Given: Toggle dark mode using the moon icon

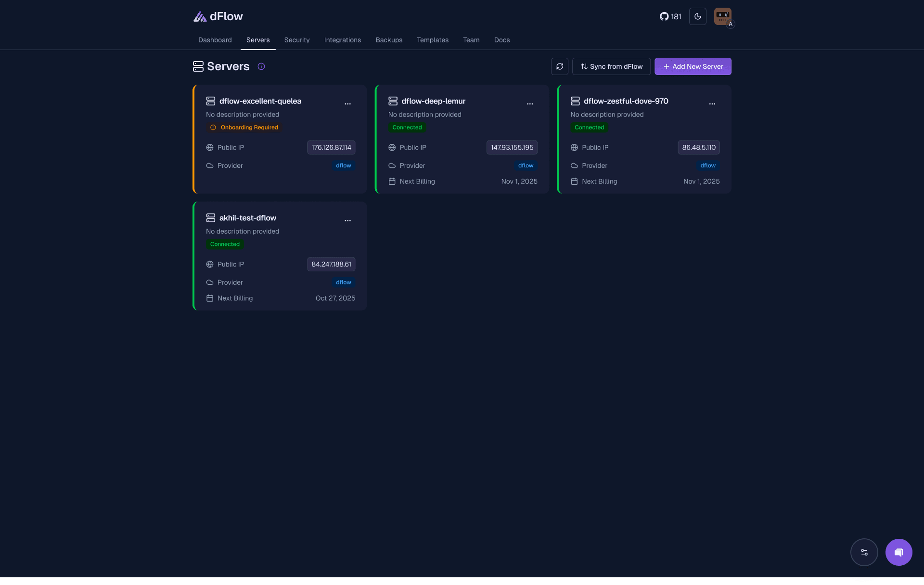Looking at the screenshot, I should 698,16.
